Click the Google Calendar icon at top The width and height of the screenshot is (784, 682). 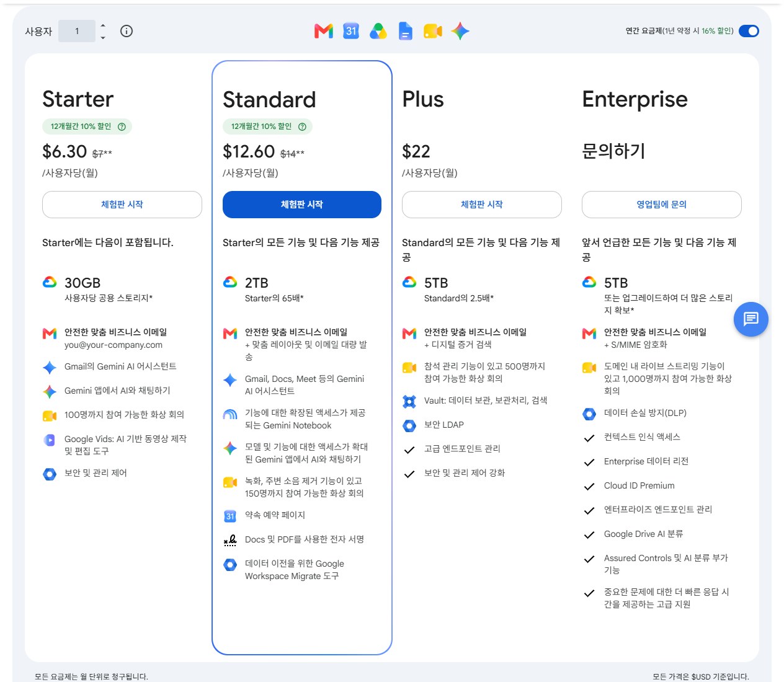[x=351, y=31]
